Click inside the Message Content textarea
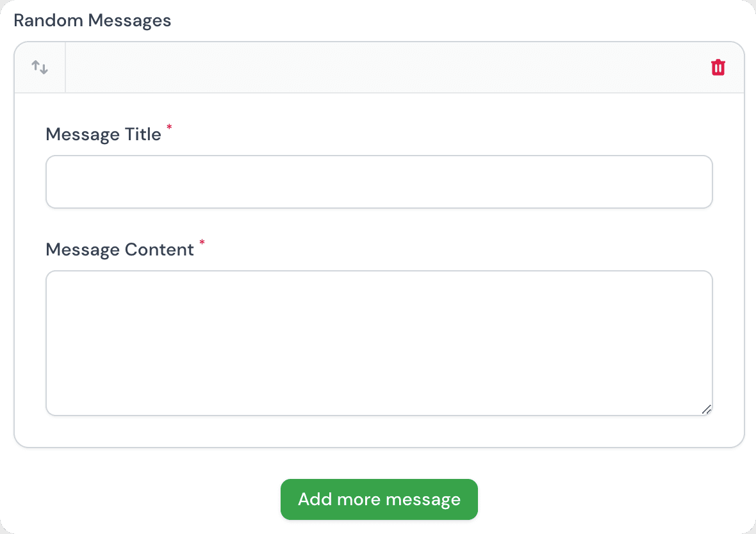Image resolution: width=756 pixels, height=534 pixels. pyautogui.click(x=379, y=343)
